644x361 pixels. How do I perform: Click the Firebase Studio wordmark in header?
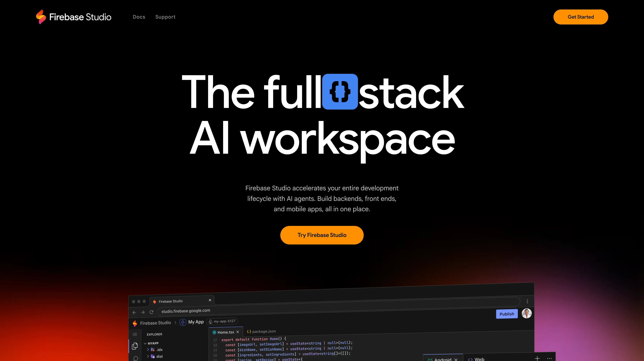[x=80, y=17]
